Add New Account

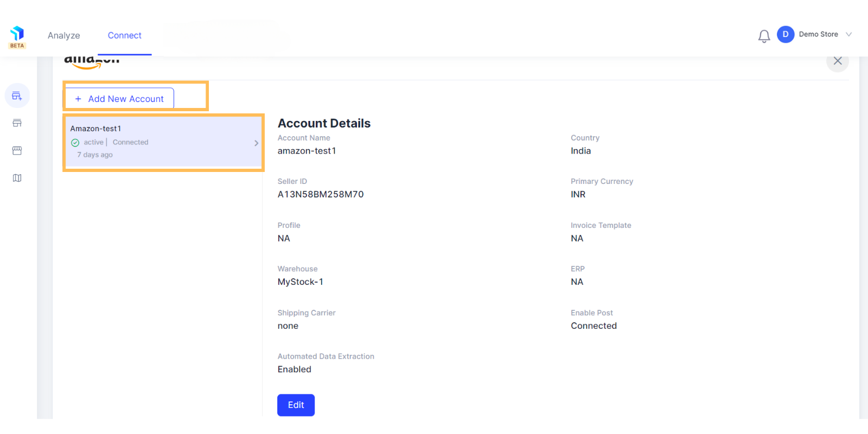coord(119,99)
